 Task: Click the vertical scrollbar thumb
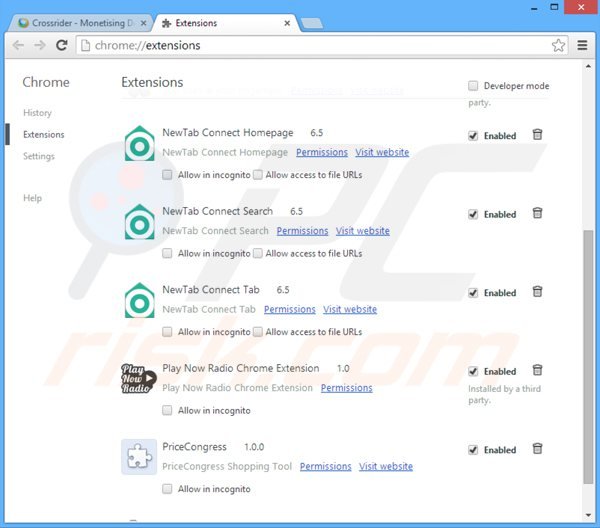(588, 356)
